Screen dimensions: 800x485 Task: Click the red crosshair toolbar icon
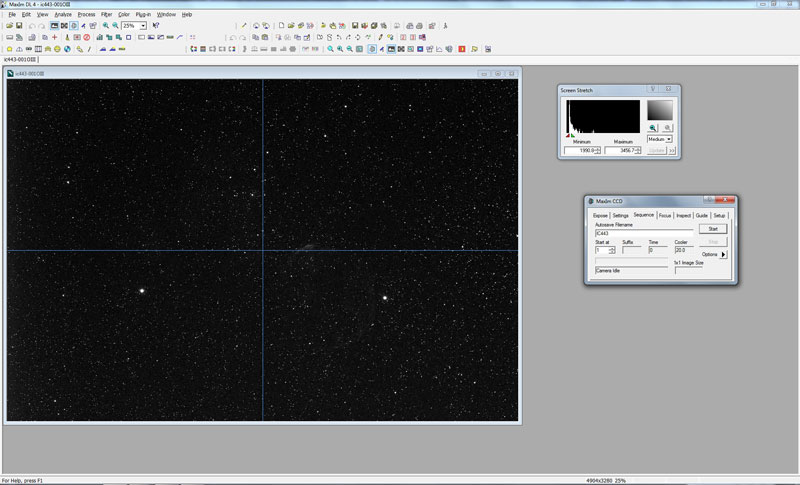pyautogui.click(x=54, y=37)
